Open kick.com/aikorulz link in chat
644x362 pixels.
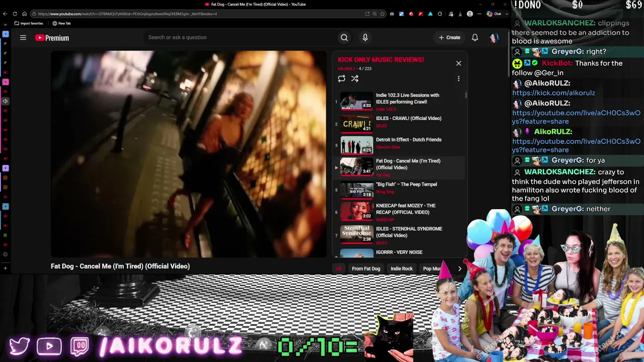(553, 93)
